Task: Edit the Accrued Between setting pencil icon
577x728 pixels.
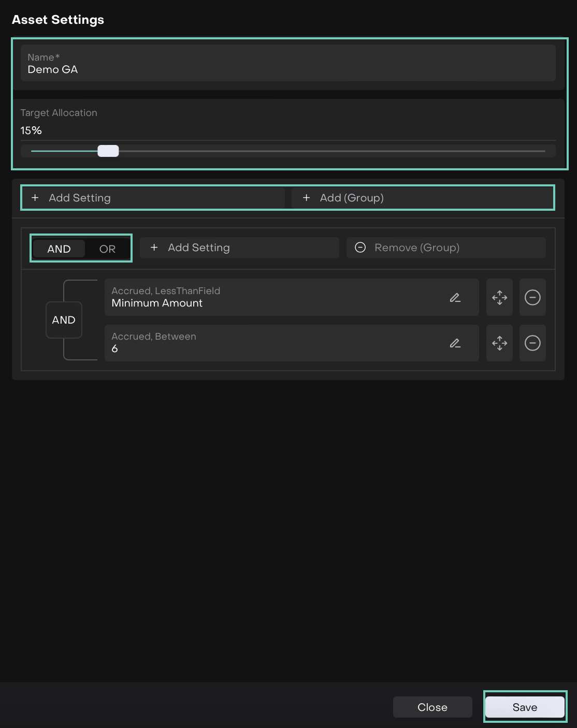Action: click(455, 343)
